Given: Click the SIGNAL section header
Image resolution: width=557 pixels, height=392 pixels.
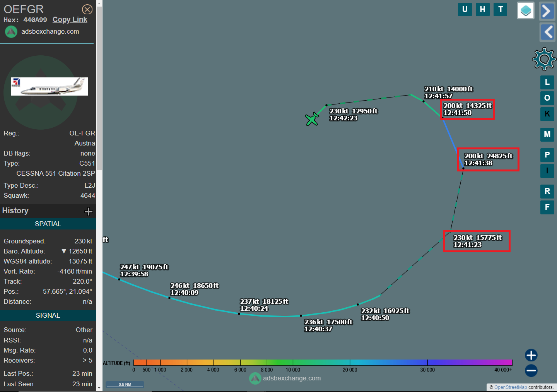Looking at the screenshot, I should click(48, 315).
